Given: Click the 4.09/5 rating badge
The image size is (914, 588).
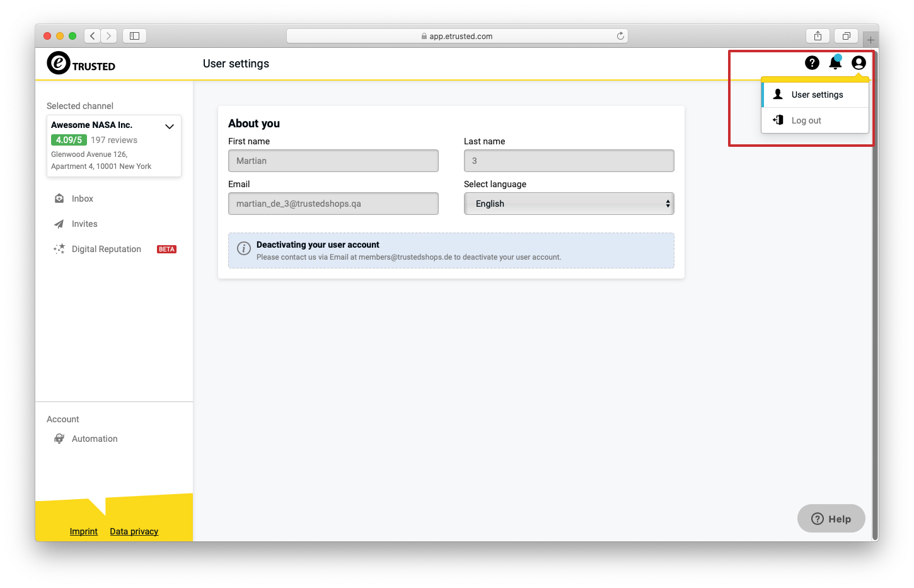Looking at the screenshot, I should click(69, 140).
